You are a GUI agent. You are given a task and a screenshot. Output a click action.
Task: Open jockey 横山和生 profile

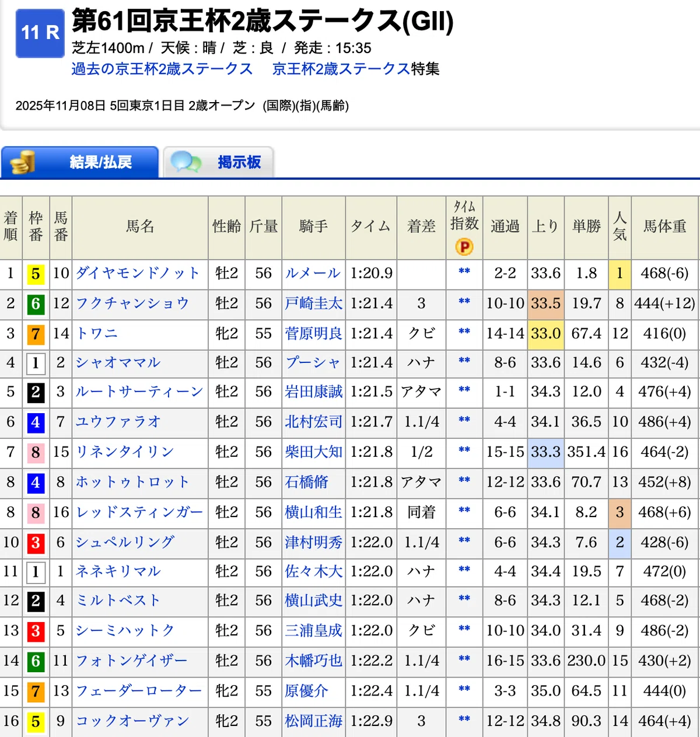[x=314, y=512]
